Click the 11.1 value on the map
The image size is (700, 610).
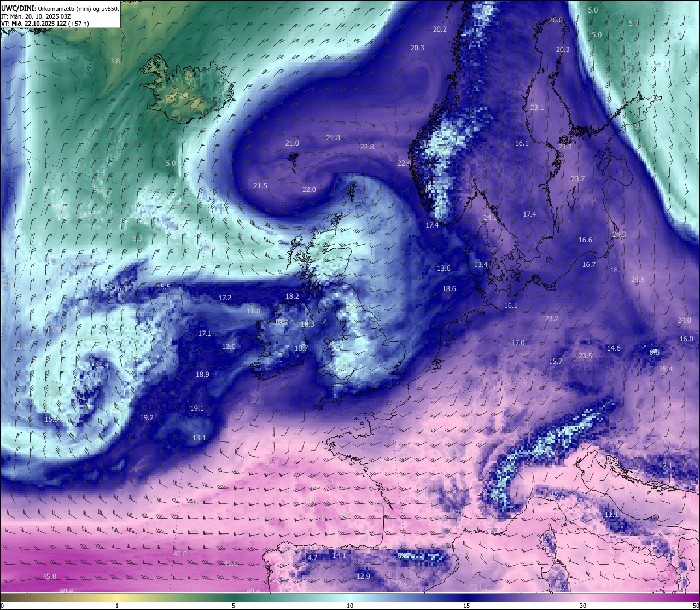pos(611,515)
